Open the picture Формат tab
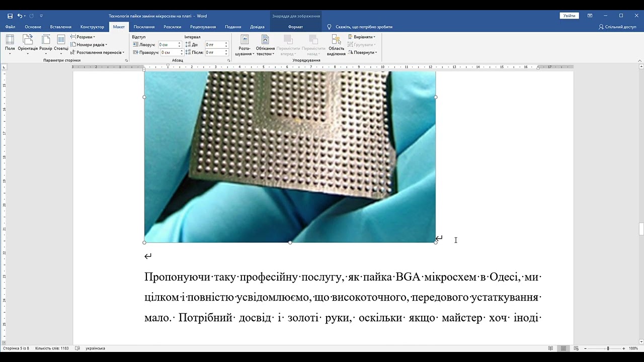Viewport: 644px width, 362px height. 296,27
